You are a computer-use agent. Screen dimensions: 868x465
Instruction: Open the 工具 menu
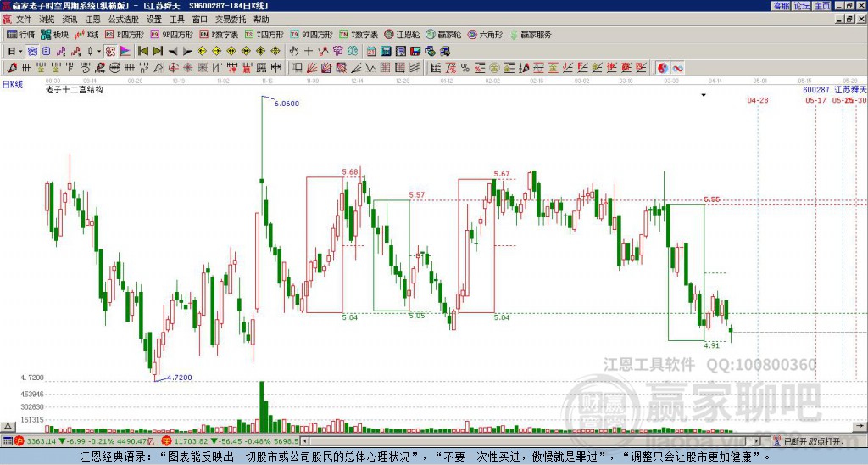[177, 20]
